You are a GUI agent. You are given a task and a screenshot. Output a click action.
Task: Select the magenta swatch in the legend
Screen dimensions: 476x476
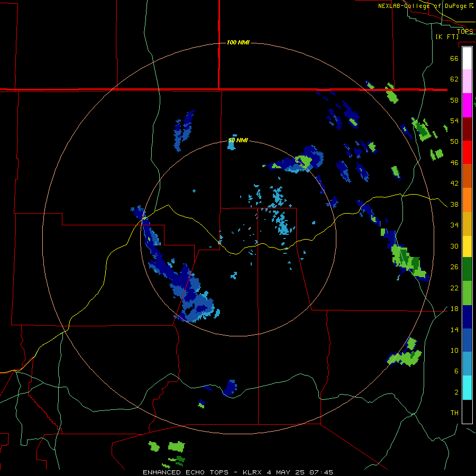click(467, 105)
